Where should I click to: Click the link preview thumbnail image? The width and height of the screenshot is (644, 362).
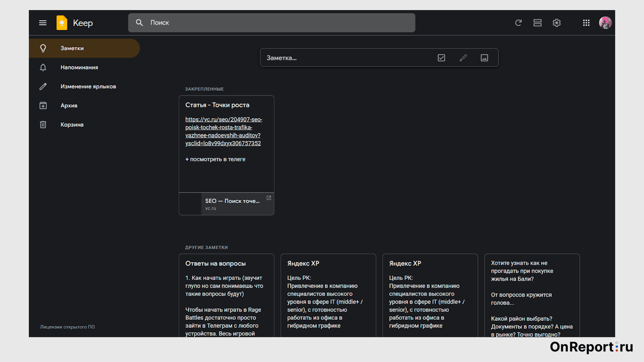(190, 204)
